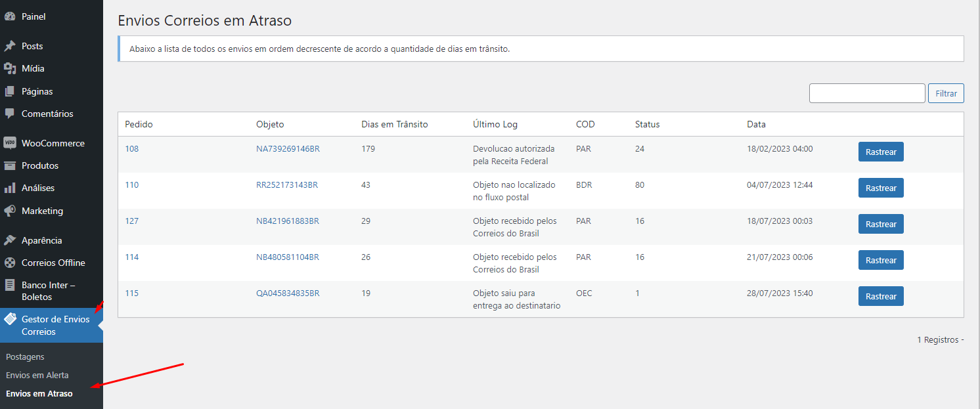The width and height of the screenshot is (980, 409).
Task: Click the Objeto column header
Action: click(270, 124)
